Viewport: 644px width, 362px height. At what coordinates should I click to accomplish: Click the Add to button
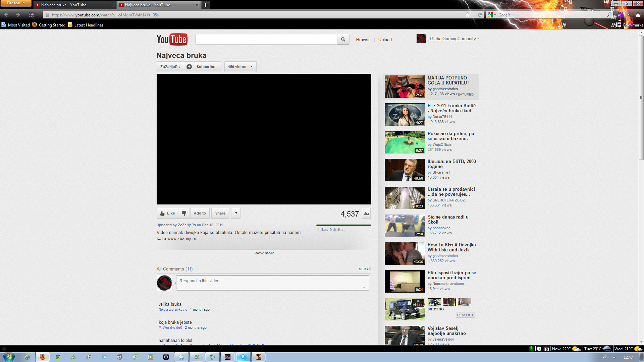tap(200, 213)
